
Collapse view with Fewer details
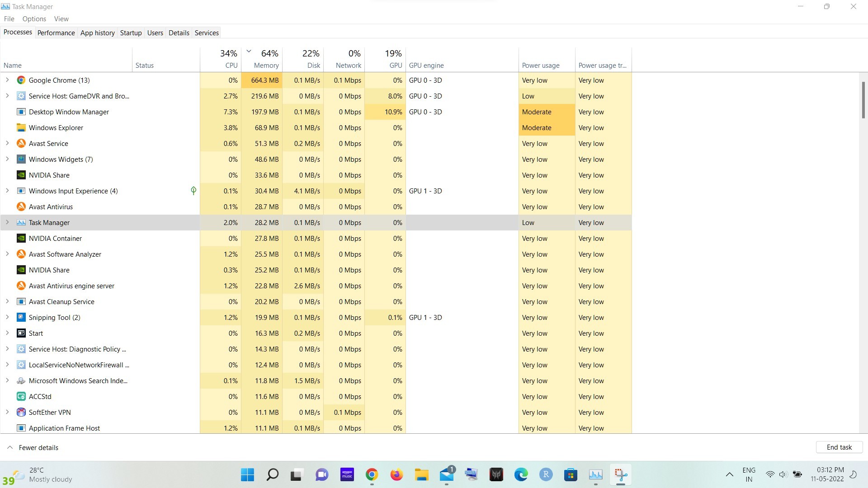33,448
